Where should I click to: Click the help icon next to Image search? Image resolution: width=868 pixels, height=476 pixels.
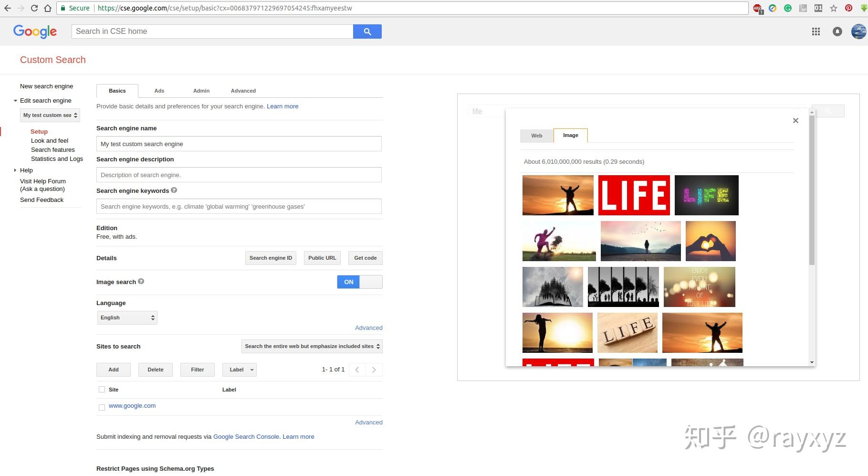pyautogui.click(x=141, y=282)
